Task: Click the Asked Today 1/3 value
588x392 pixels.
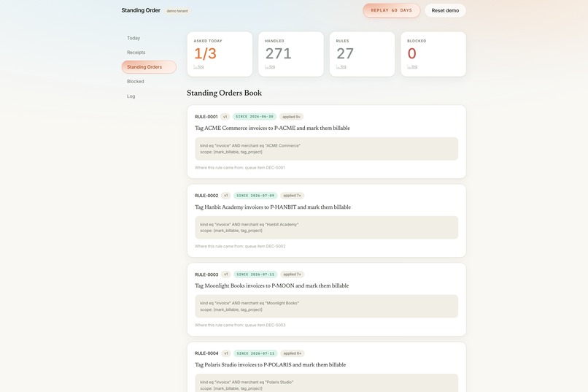Action: (x=205, y=53)
